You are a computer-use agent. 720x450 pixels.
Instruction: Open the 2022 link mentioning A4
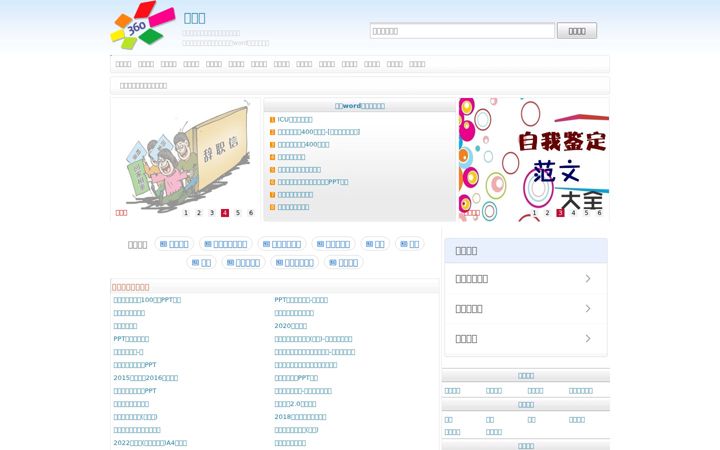pyautogui.click(x=150, y=443)
